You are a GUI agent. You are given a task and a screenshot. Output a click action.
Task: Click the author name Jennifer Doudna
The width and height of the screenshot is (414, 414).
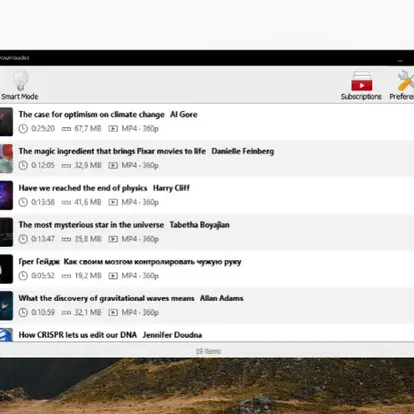coord(172,335)
